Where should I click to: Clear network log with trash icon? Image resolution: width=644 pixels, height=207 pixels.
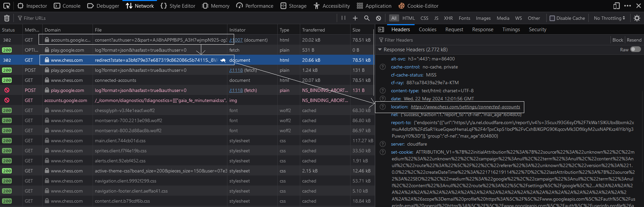[7, 18]
